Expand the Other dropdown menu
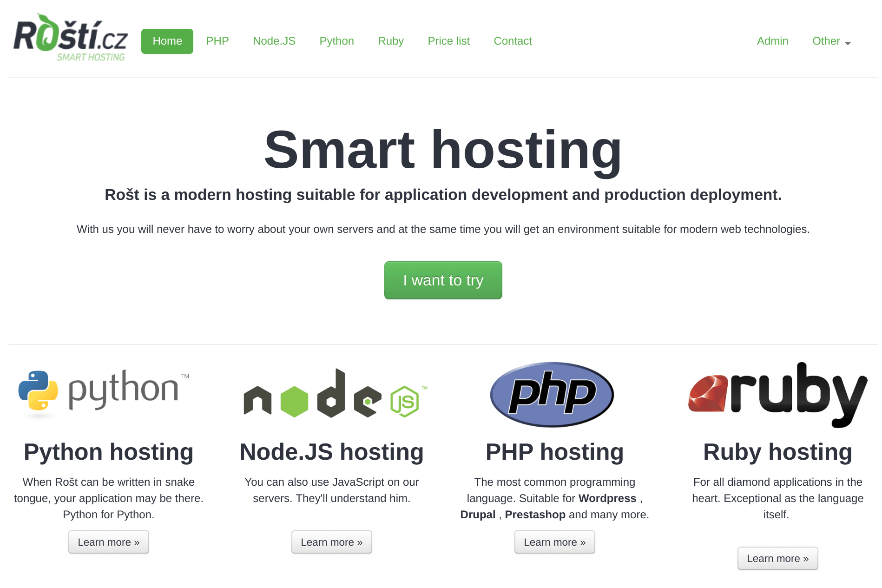The width and height of the screenshot is (882, 588). click(x=831, y=41)
